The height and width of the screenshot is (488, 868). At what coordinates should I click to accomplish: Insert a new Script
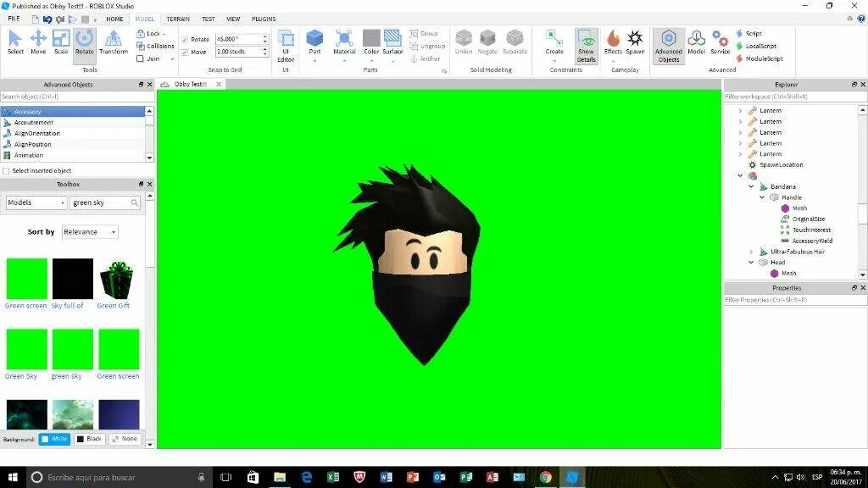click(749, 33)
